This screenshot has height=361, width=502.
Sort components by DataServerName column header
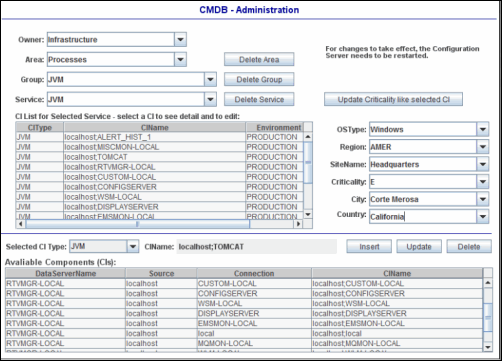tap(65, 273)
